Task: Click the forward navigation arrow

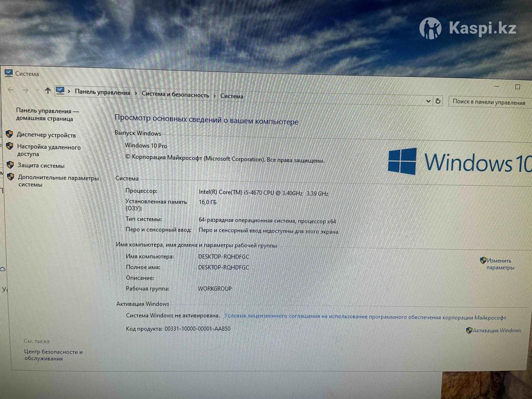Action: tap(25, 90)
